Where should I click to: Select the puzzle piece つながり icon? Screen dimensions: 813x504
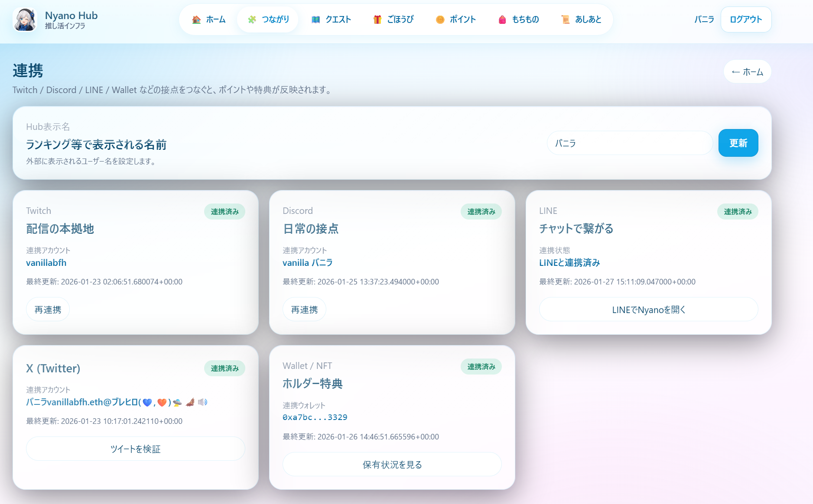click(252, 19)
